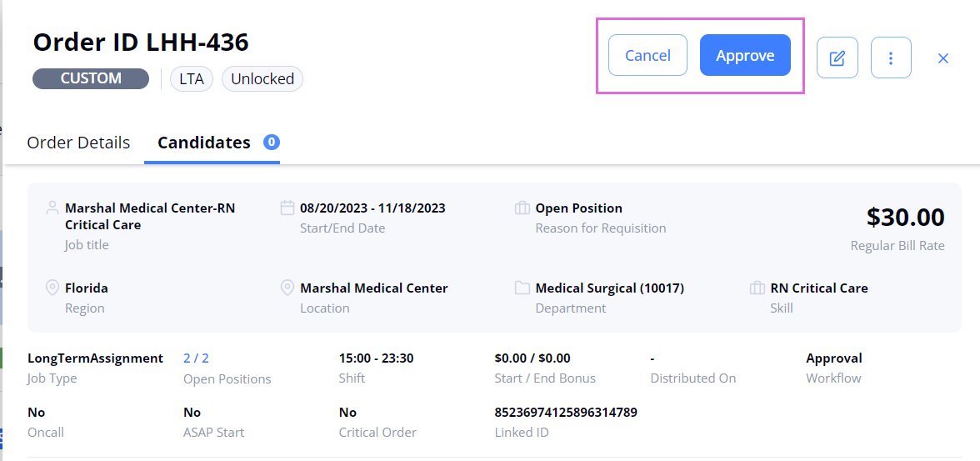Click the calendar icon next to Start/End Date

[287, 208]
